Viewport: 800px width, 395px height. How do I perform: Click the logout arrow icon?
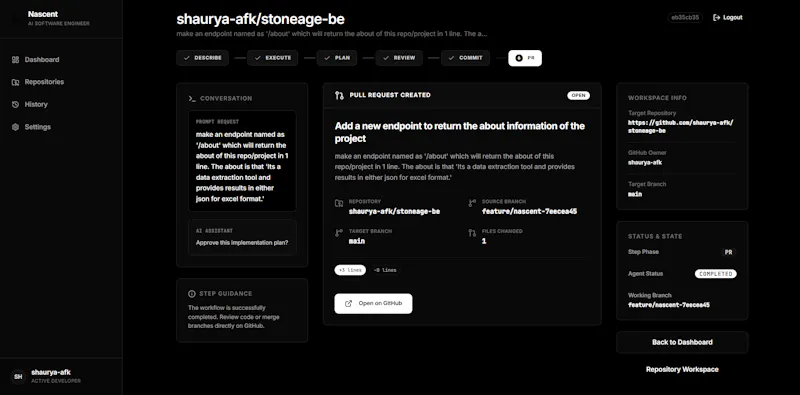pos(716,17)
